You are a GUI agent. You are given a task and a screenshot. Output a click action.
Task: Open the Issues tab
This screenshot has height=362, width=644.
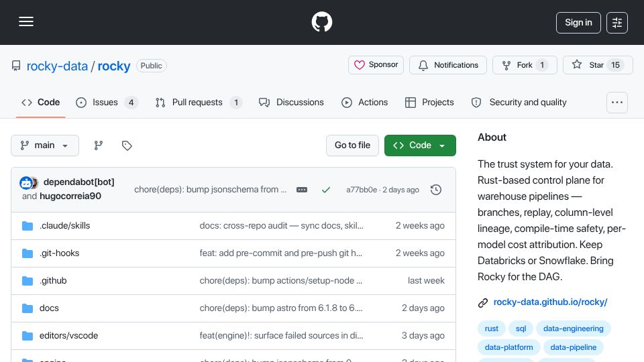point(107,102)
